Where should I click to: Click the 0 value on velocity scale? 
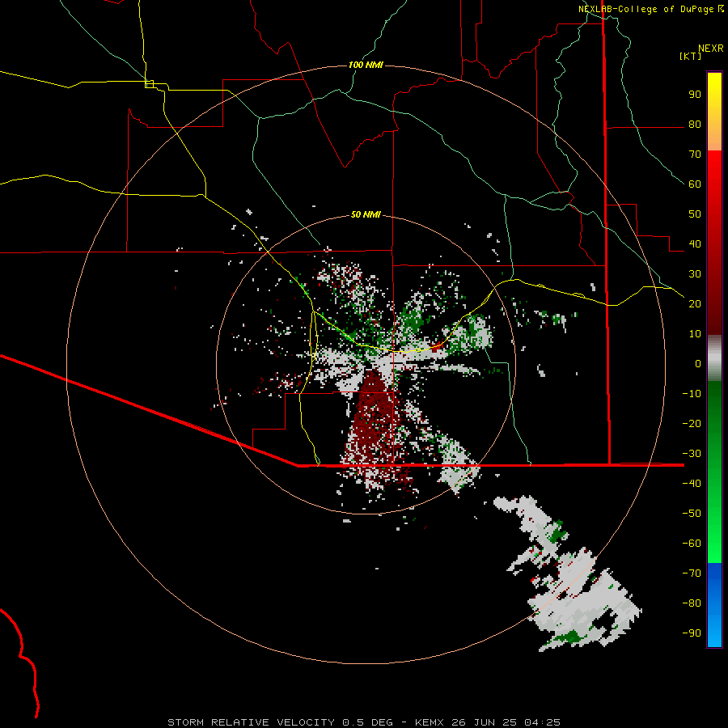[698, 363]
